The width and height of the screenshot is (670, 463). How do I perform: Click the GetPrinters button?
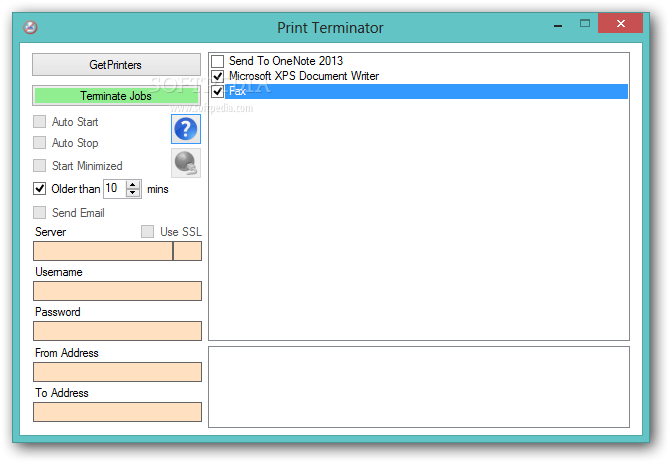[x=116, y=65]
